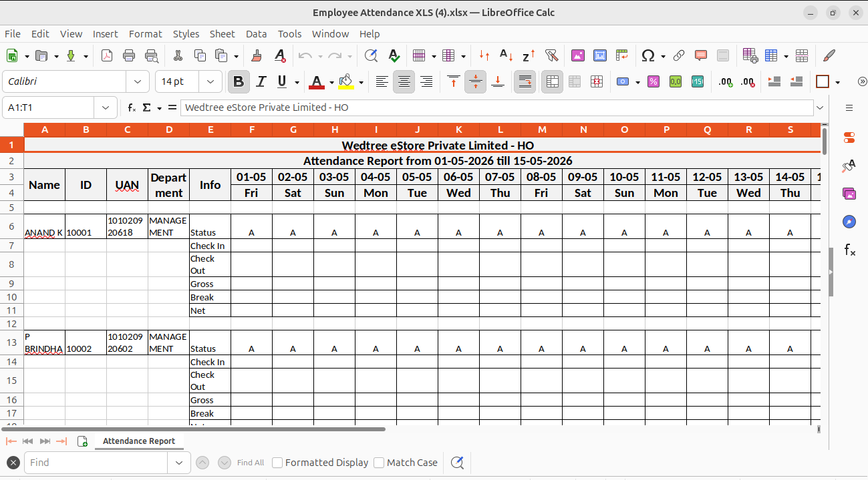Click the New document icon
The image size is (868, 480).
click(x=12, y=56)
